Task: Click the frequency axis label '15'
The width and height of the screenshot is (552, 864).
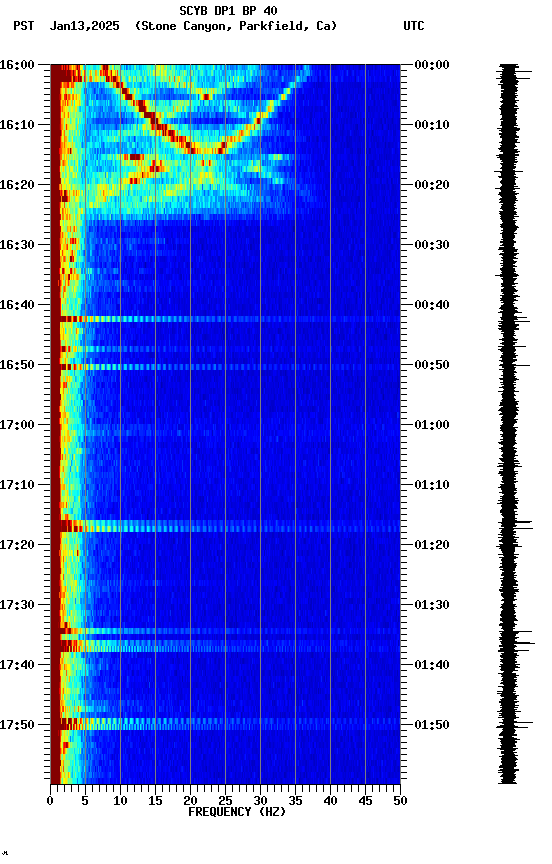Action: [x=155, y=801]
